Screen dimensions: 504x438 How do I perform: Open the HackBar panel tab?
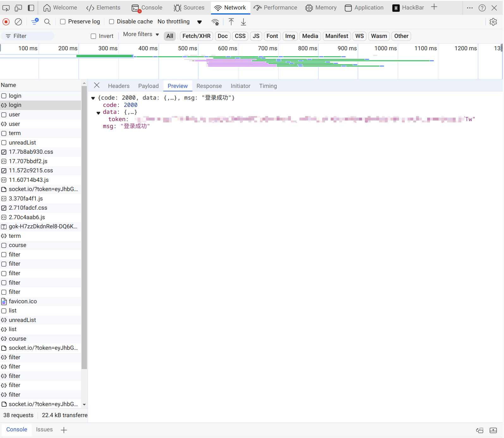coord(408,8)
